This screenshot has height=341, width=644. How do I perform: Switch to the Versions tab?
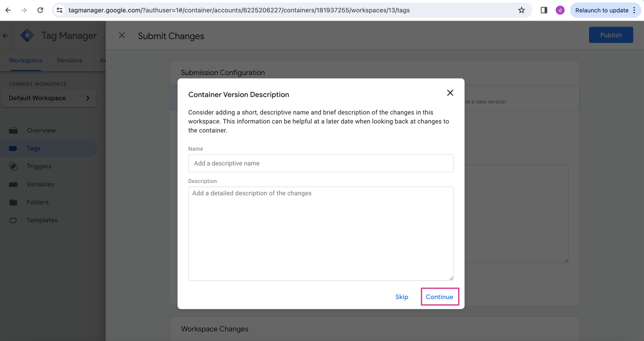(69, 60)
